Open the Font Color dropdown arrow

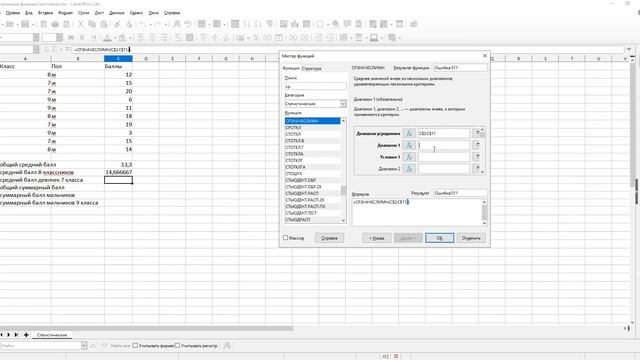114,38
